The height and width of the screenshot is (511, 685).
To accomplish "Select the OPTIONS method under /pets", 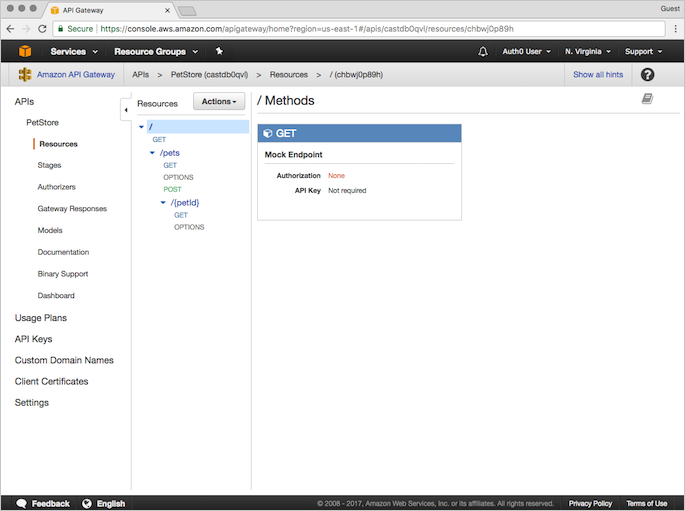I will coord(178,177).
